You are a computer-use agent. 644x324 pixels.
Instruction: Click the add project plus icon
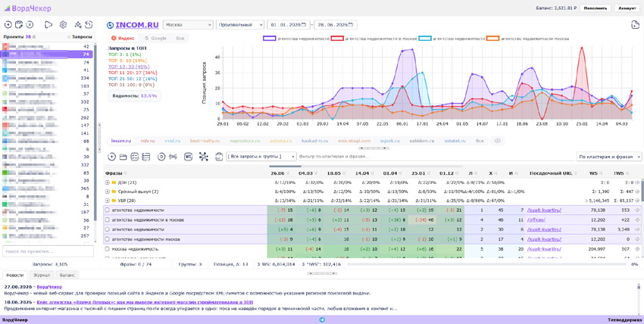click(x=8, y=25)
